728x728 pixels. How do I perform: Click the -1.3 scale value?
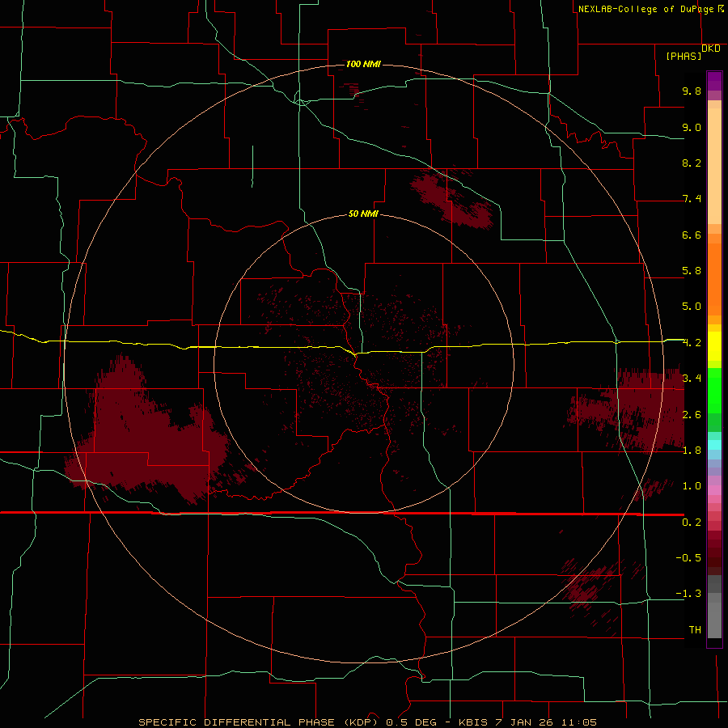(x=688, y=594)
